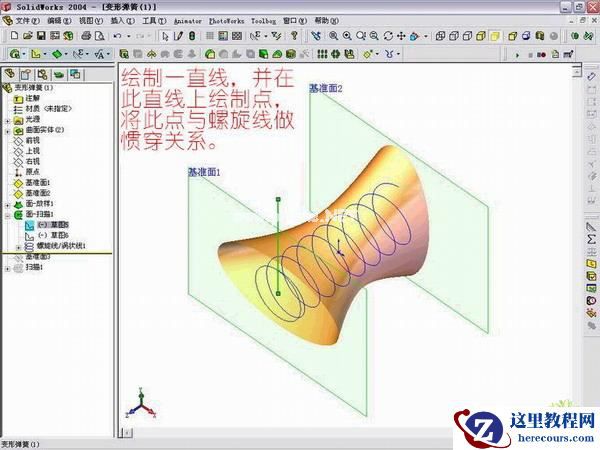Viewport: 600px width, 450px height.
Task: Click the lower endpoint of green line
Action: (278, 293)
